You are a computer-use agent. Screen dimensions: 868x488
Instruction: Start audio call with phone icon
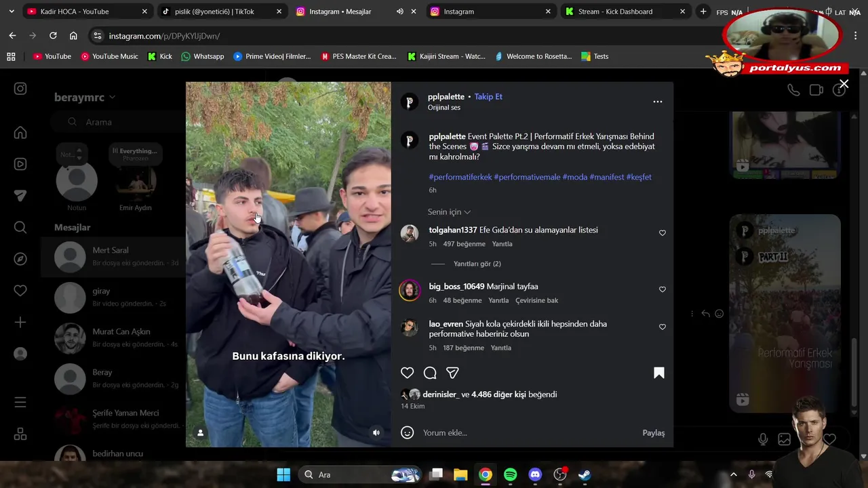click(x=793, y=90)
